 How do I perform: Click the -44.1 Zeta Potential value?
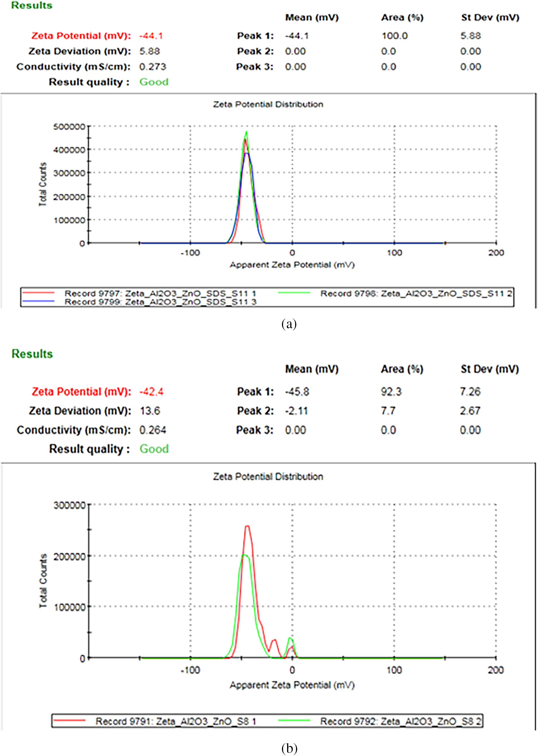tap(151, 36)
